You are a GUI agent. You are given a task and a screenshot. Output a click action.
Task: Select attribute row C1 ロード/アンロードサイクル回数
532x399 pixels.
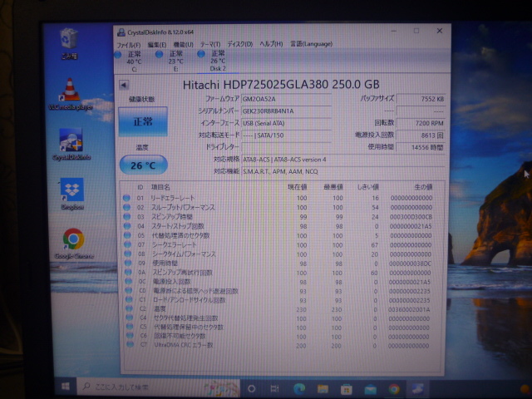[281, 300]
